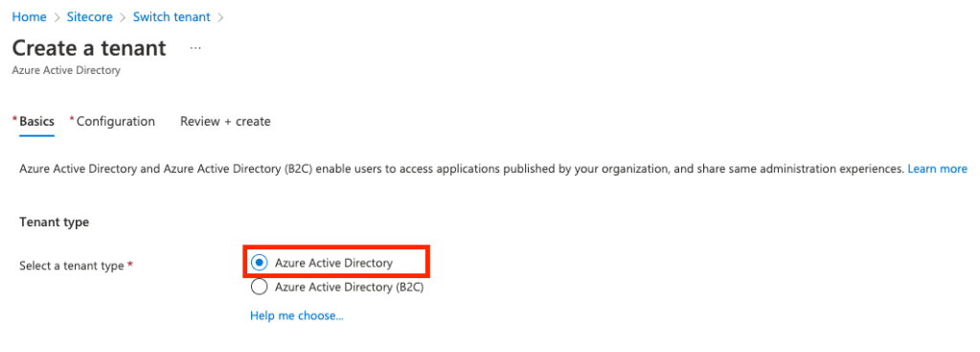This screenshot has height=352, width=980.
Task: Switch to the Basics tab
Action: coord(36,121)
